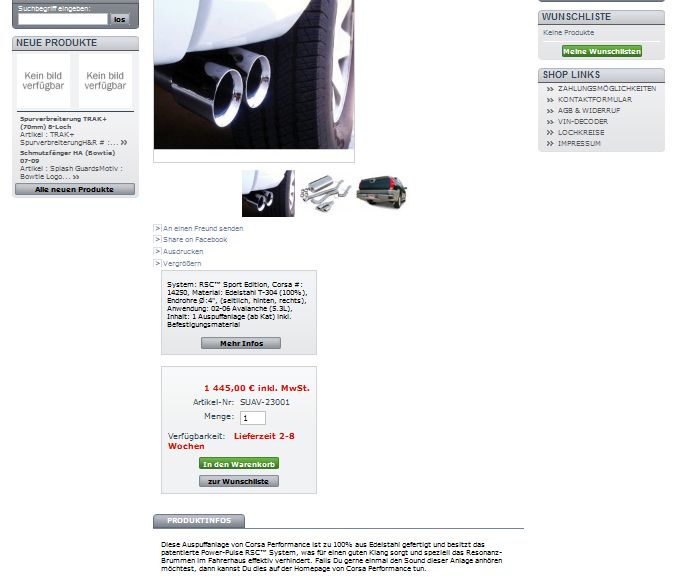This screenshot has height=583, width=677.
Task: Select the exhaust pipe kit thumbnail
Action: coord(325,193)
